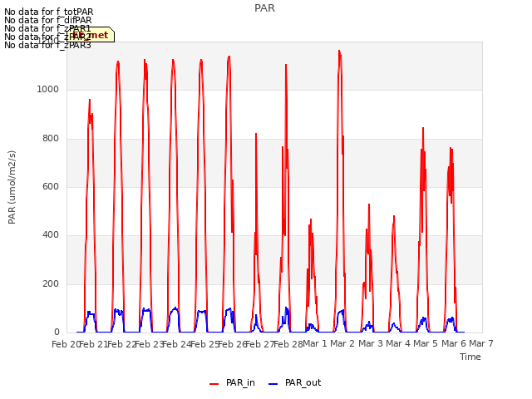Click the Mar 2 x-axis tick label
The image size is (532, 399).
[x=342, y=343]
